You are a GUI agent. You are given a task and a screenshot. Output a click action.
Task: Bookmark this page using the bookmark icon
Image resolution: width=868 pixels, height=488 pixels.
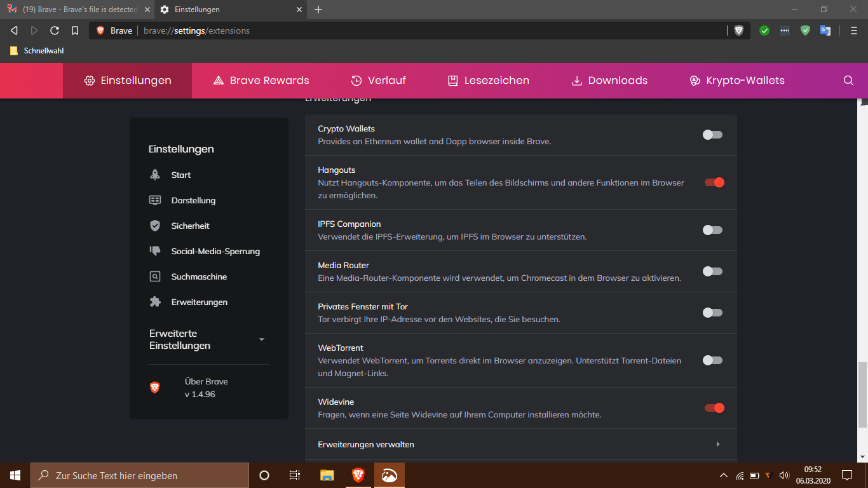click(75, 30)
